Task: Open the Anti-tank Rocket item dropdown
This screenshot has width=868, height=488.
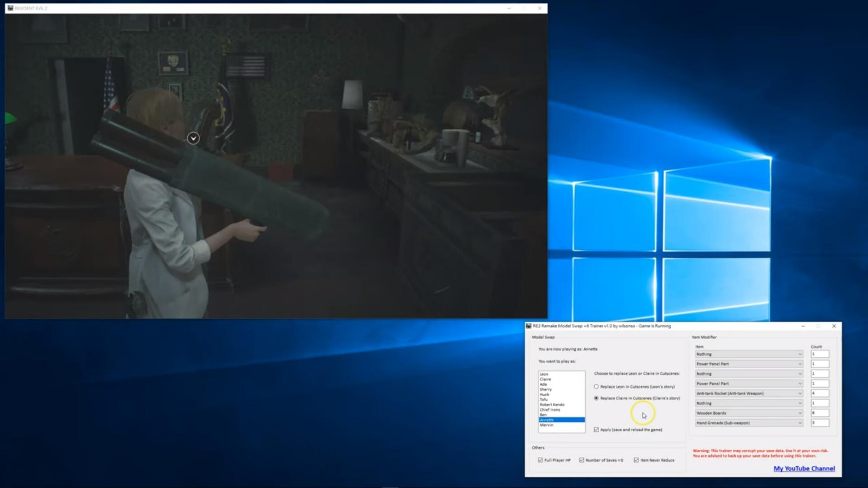Action: [x=749, y=393]
